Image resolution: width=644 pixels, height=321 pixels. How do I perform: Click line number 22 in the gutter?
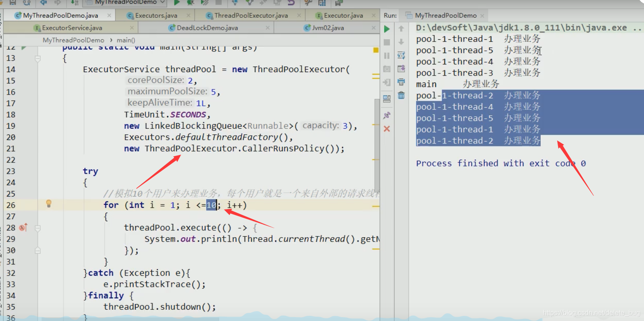(x=11, y=160)
